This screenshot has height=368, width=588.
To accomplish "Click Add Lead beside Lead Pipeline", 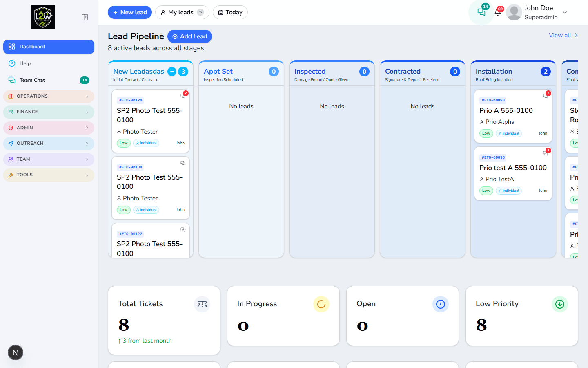I will coord(189,36).
